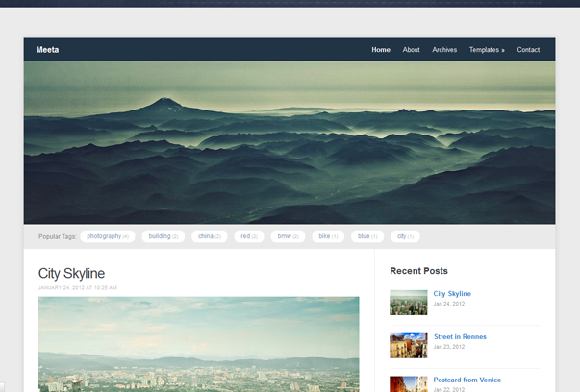Viewport: 580px width, 392px height.
Task: Open City Skyline thumbnail in Recent Posts
Action: (409, 303)
